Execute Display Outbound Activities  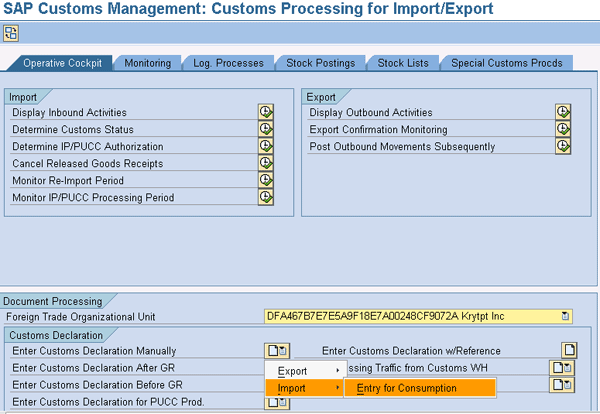click(x=563, y=112)
